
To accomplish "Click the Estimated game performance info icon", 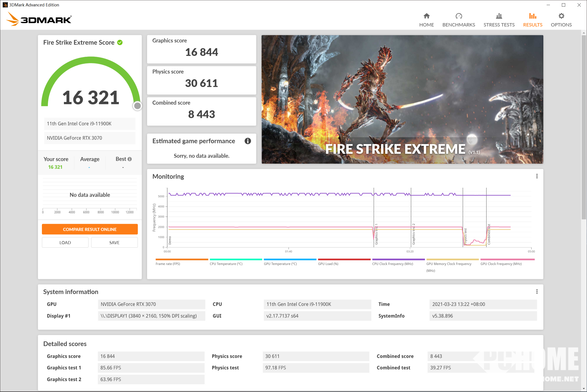I will click(247, 141).
